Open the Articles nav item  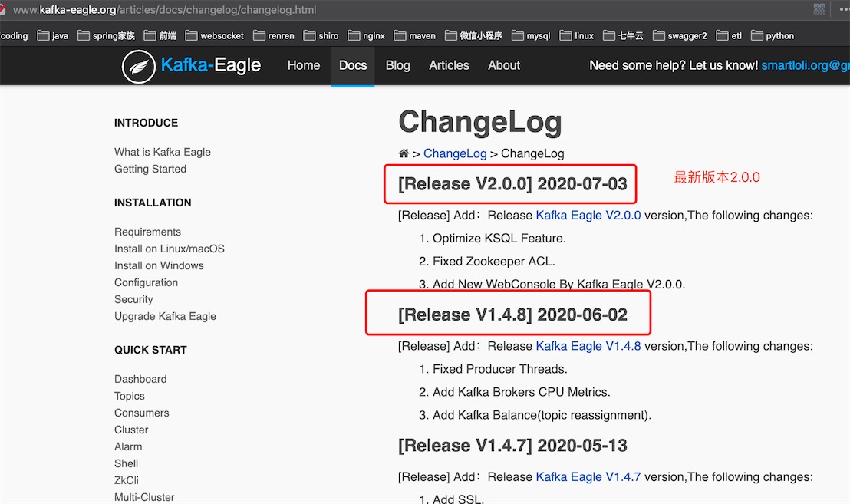tap(449, 65)
